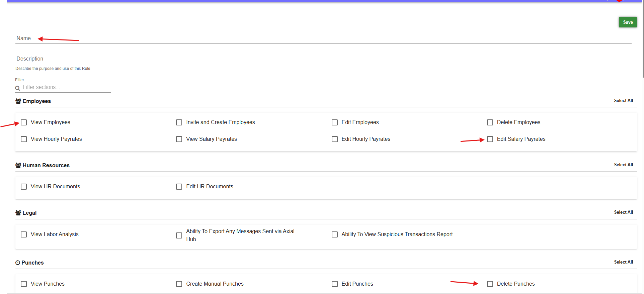Select All for Human Resources permissions

pos(623,165)
